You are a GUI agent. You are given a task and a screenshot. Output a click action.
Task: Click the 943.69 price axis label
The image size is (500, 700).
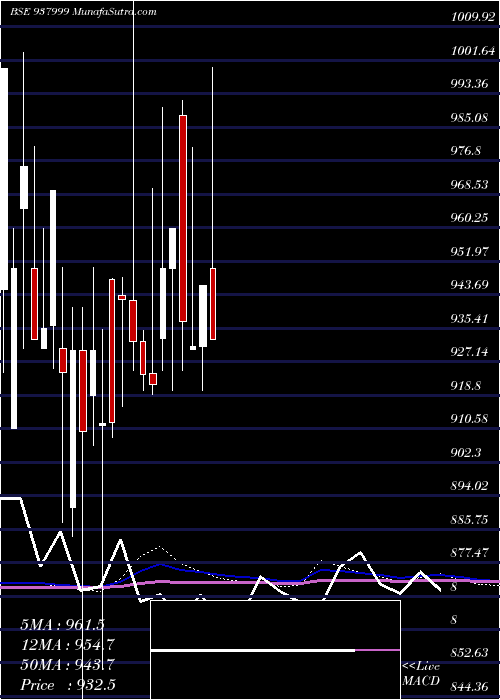click(469, 285)
